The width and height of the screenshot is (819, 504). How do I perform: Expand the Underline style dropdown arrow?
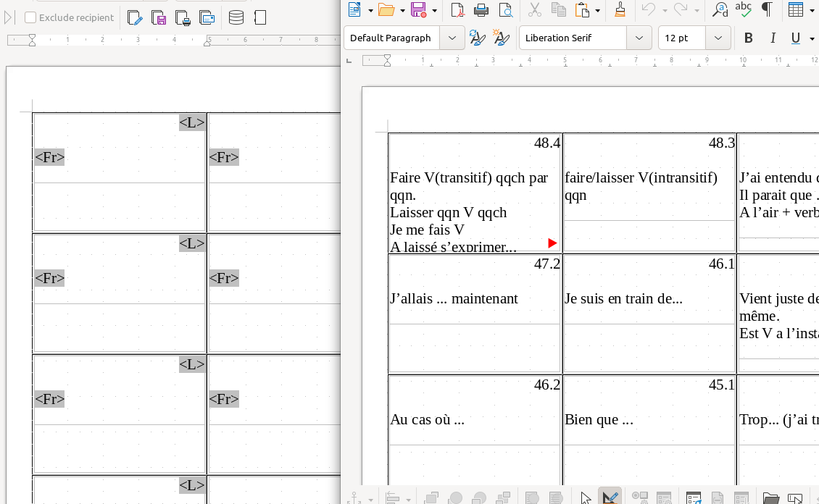coord(812,38)
